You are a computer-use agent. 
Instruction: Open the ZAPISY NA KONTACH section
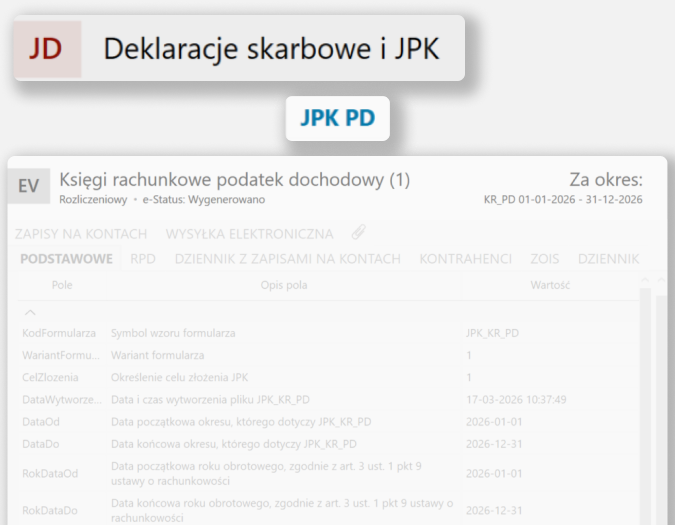click(81, 234)
